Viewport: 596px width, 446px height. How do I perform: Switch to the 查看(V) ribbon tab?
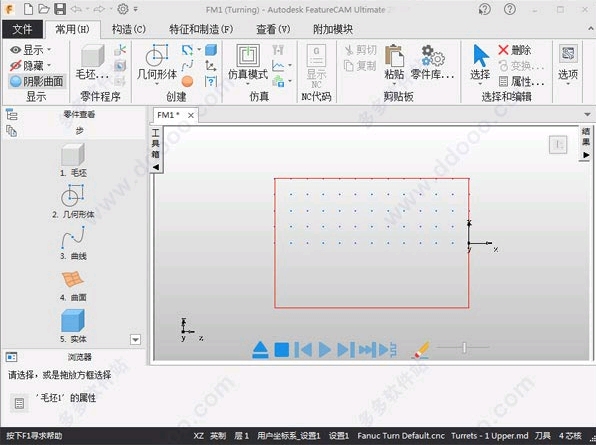273,29
